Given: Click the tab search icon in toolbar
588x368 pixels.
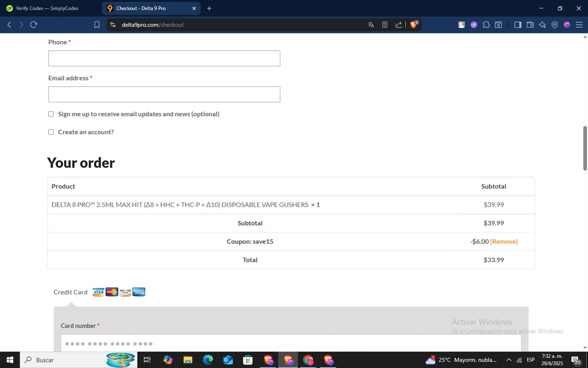Looking at the screenshot, I should tap(498, 25).
